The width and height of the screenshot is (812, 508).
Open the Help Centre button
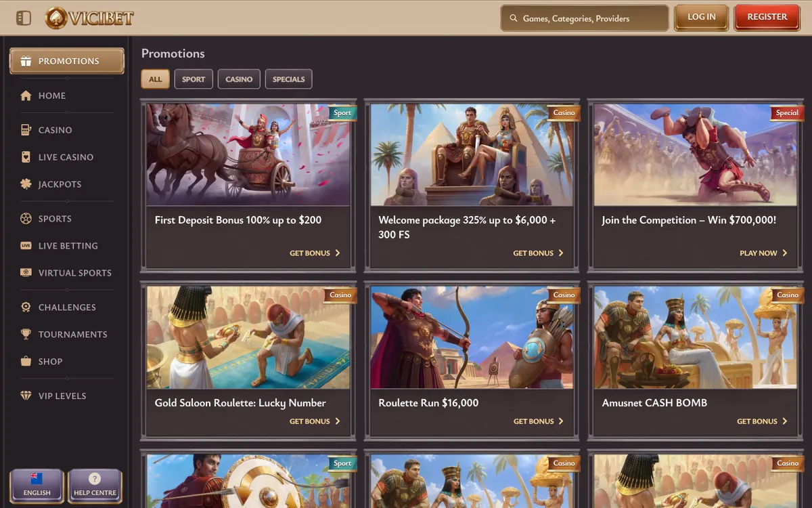click(x=95, y=486)
